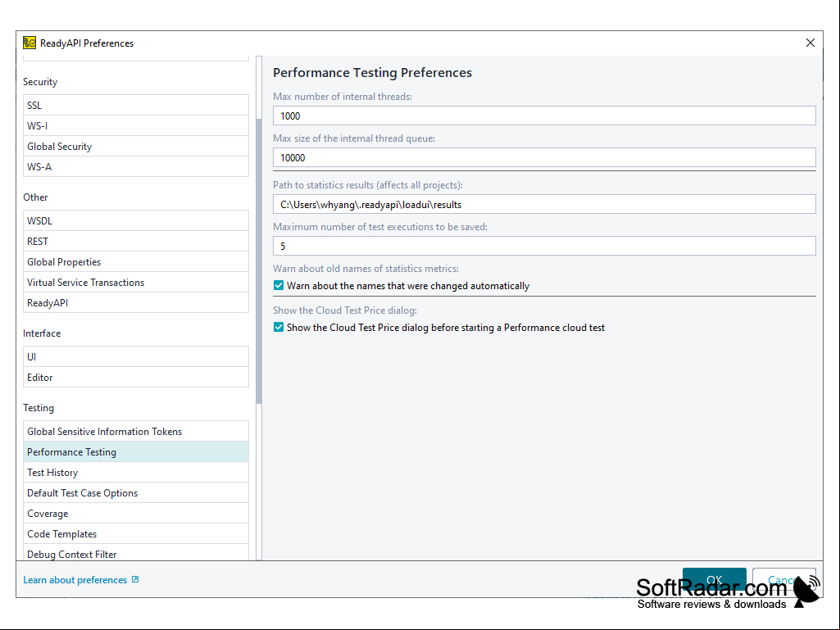Select the WS-A preferences item
840x630 pixels.
(136, 166)
